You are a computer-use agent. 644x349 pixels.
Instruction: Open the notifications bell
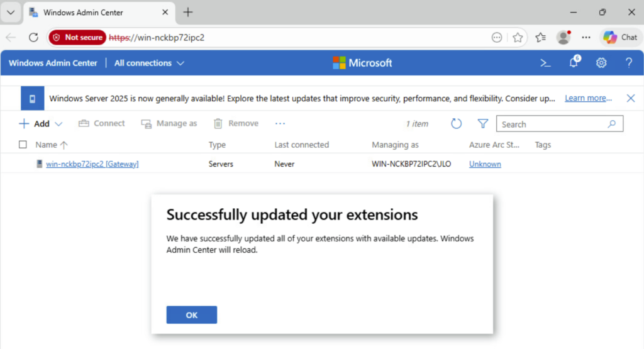(574, 63)
